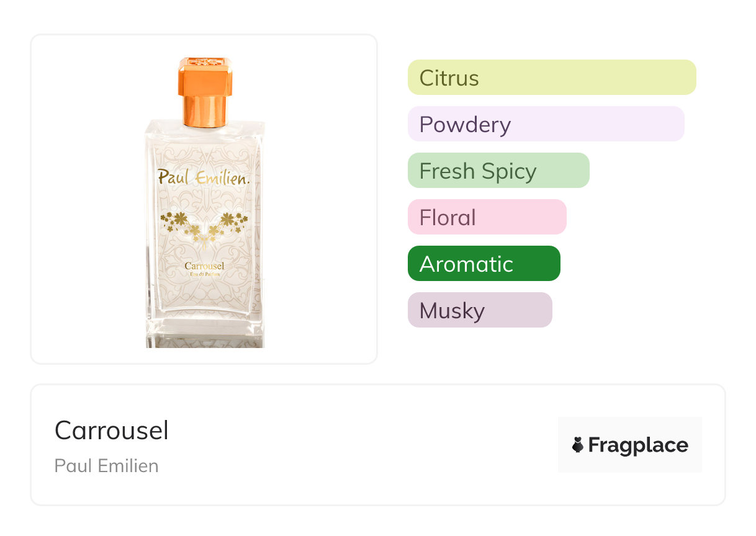Select the Citrus accord bar
This screenshot has height=536, width=756.
coord(552,78)
